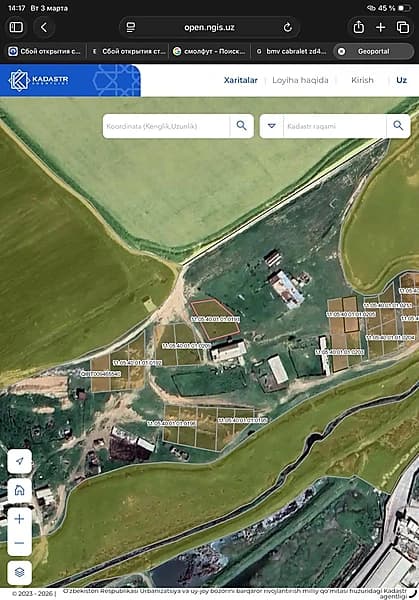Change language via Uz selector

coord(401,80)
